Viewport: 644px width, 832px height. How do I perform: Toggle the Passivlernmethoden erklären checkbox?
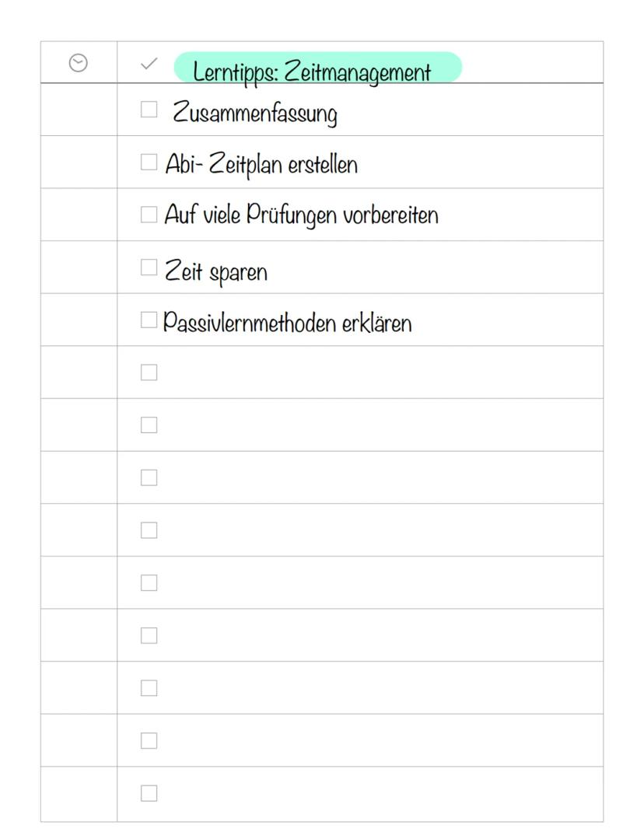click(x=149, y=320)
